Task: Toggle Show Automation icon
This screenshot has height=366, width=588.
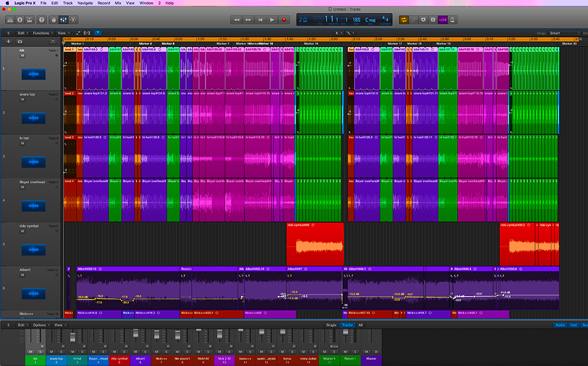Action: [78, 33]
